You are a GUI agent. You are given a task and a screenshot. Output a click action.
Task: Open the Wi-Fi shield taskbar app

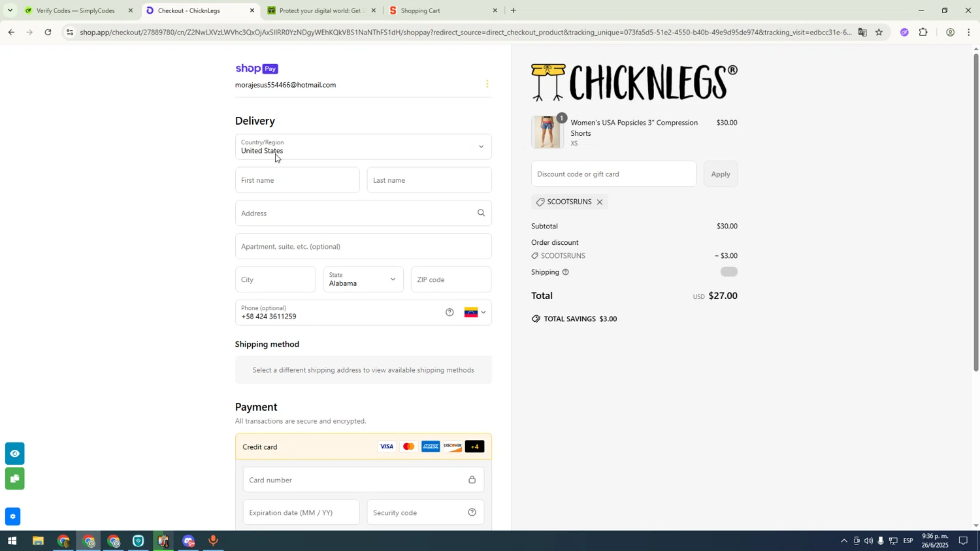138,541
